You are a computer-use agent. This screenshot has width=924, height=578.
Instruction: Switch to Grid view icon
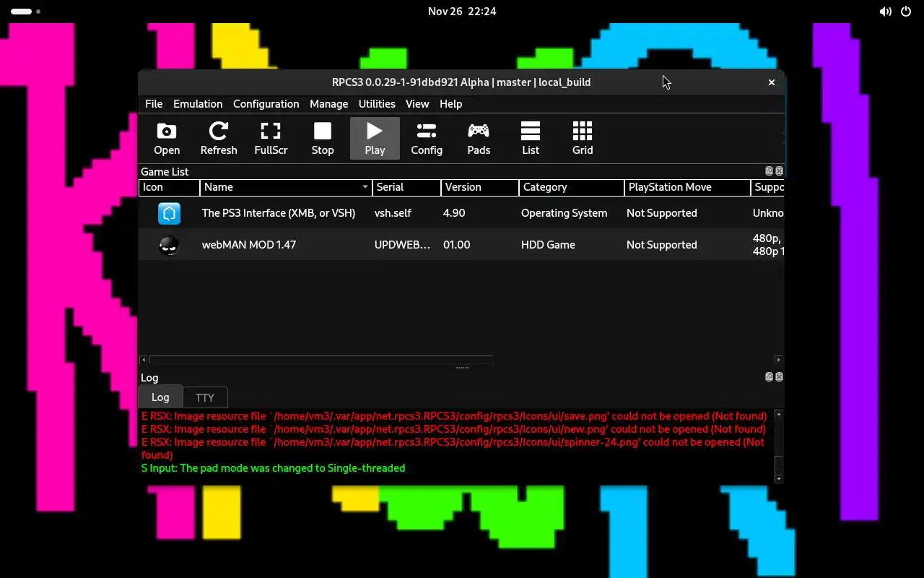pyautogui.click(x=583, y=138)
